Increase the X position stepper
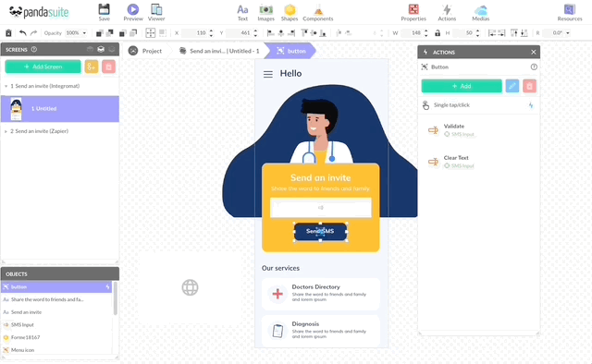Image resolution: width=592 pixels, height=364 pixels. click(211, 30)
